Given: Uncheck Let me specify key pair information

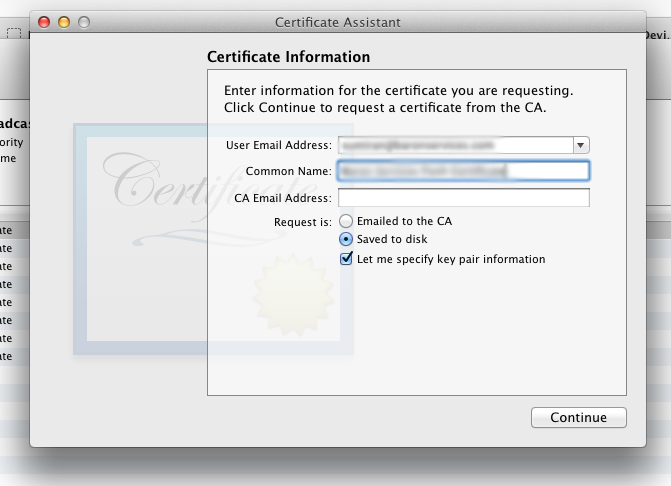Looking at the screenshot, I should [346, 259].
